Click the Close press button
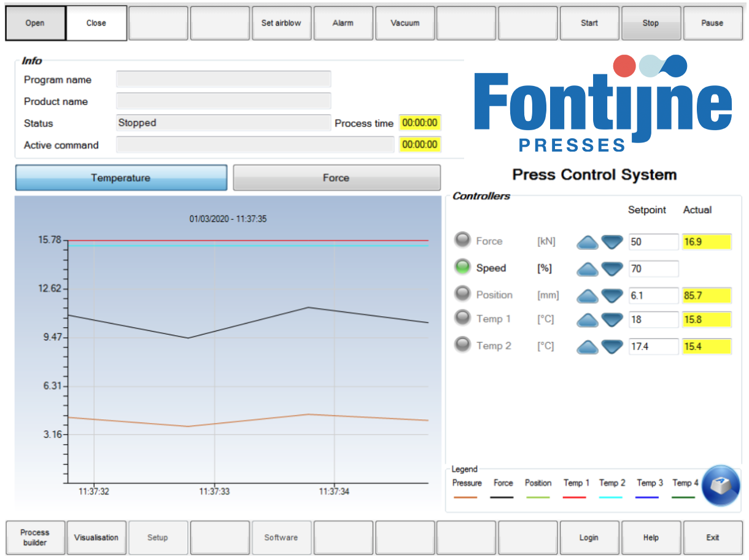Image resolution: width=749 pixels, height=560 pixels. 96,23
